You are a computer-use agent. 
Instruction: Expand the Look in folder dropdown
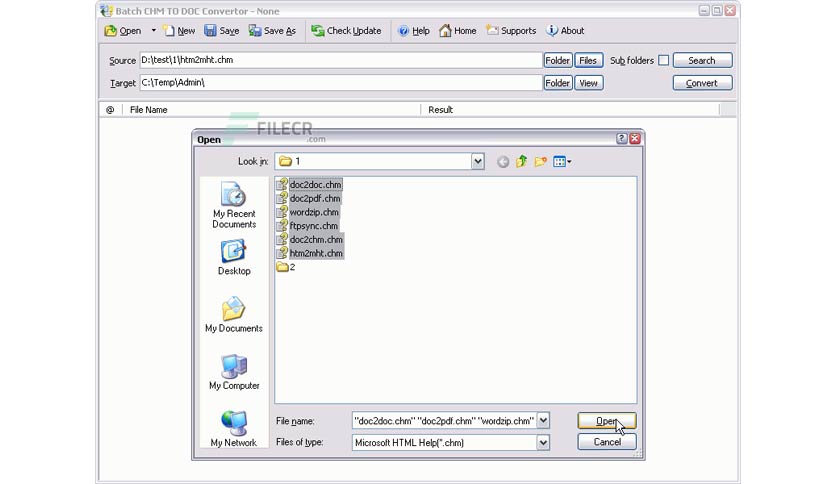(478, 162)
